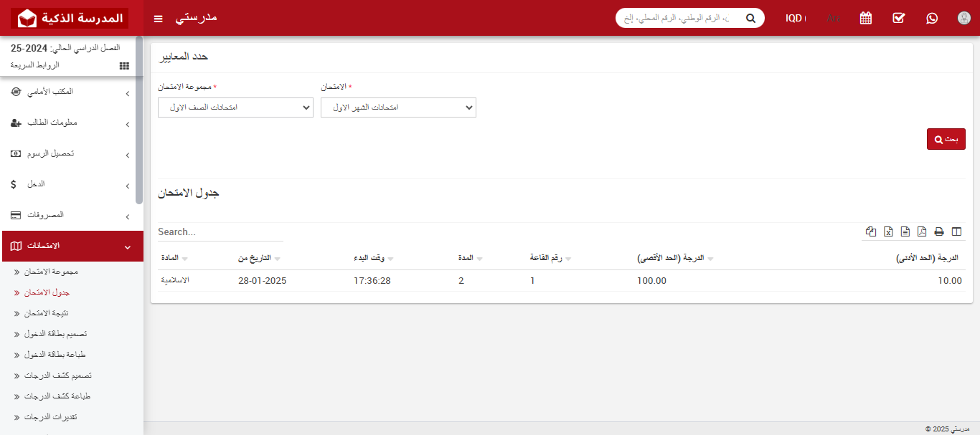Open the tasks checkbox icon in header
Screen dimensions: 980x435
tap(898, 18)
